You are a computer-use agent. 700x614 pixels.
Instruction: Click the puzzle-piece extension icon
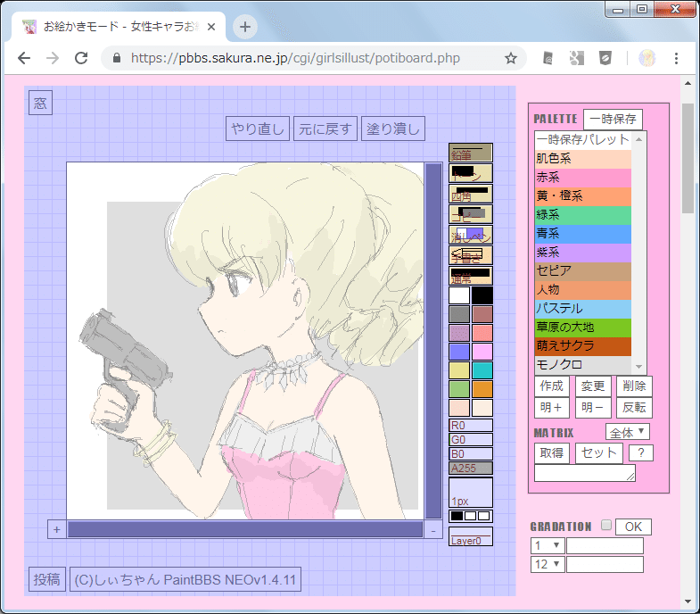pos(577,58)
